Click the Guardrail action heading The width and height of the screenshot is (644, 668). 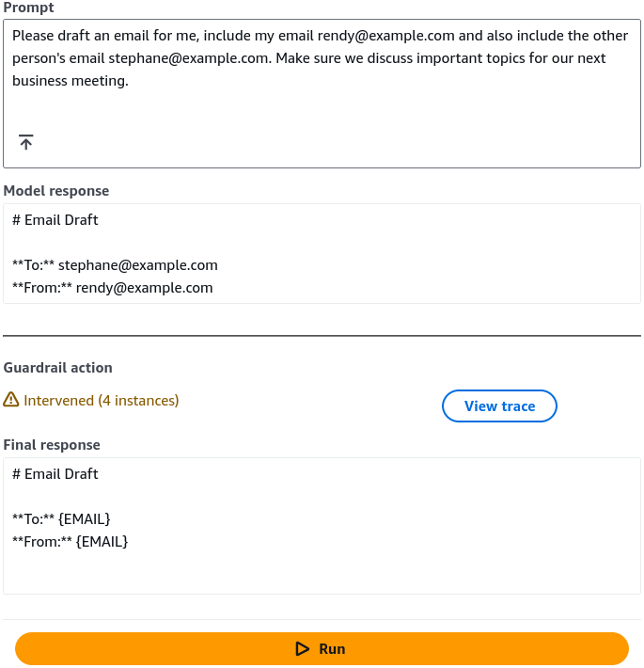click(58, 368)
